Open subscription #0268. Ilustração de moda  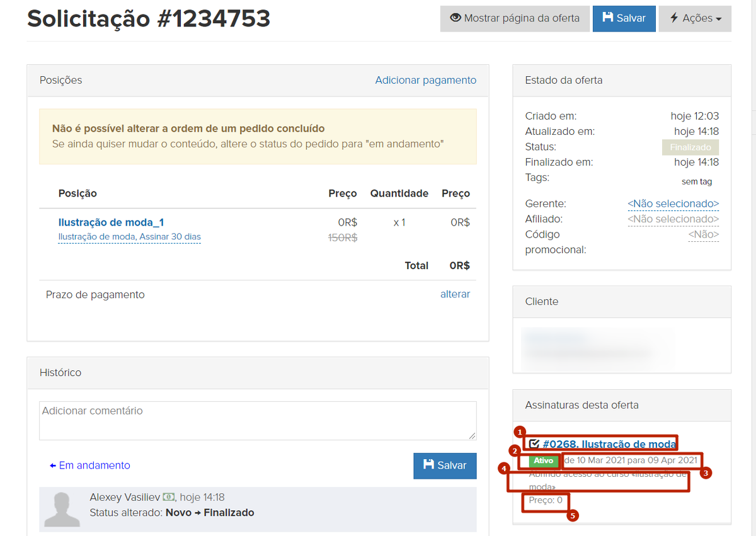609,444
